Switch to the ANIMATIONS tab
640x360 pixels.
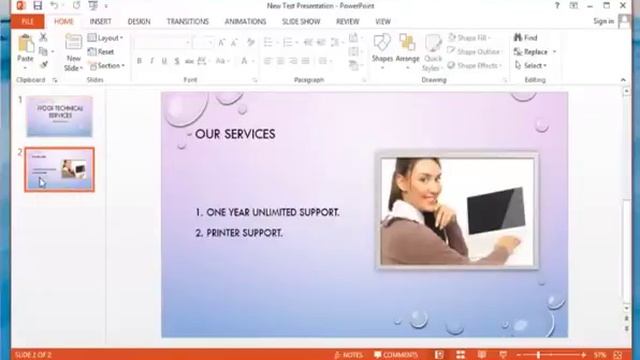(x=245, y=21)
